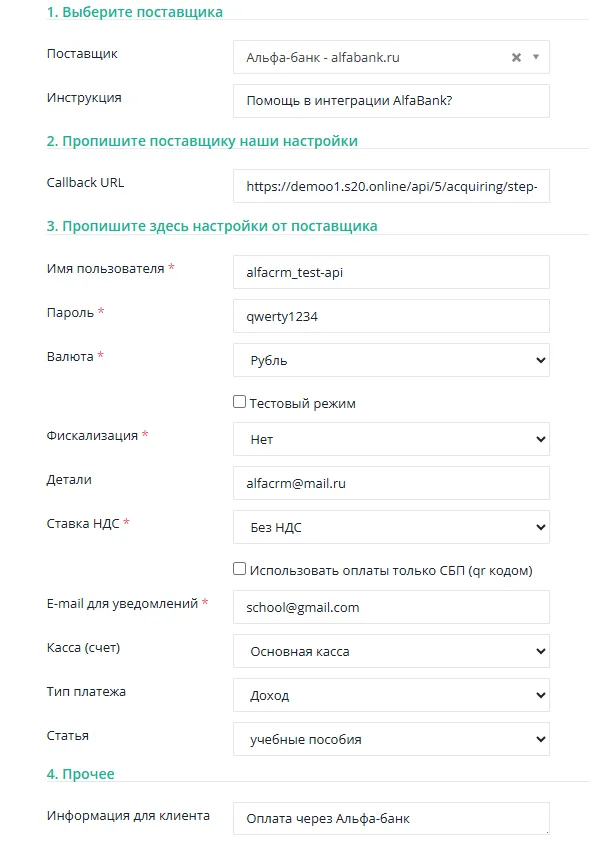
Task: Open the Ставка НДС dropdown
Action: pos(391,527)
